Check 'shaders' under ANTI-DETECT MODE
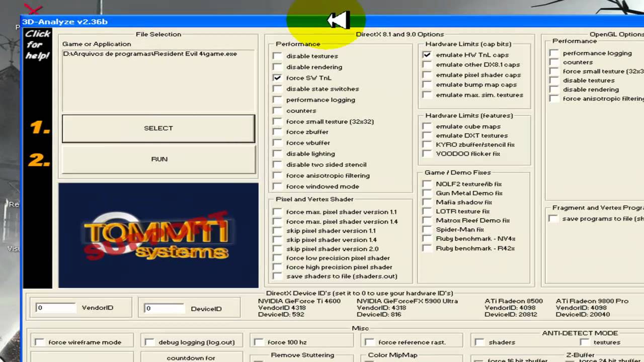The height and width of the screenshot is (362, 644). (478, 342)
